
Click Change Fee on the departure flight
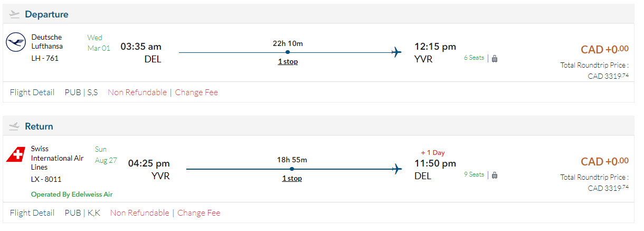[x=196, y=93]
